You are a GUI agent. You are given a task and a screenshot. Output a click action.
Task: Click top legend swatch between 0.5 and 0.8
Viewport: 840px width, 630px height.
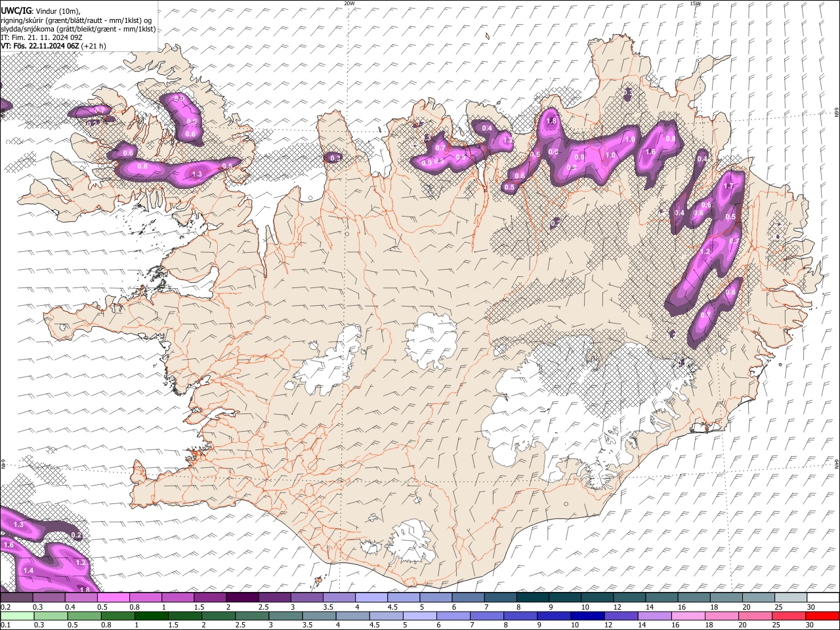click(113, 598)
